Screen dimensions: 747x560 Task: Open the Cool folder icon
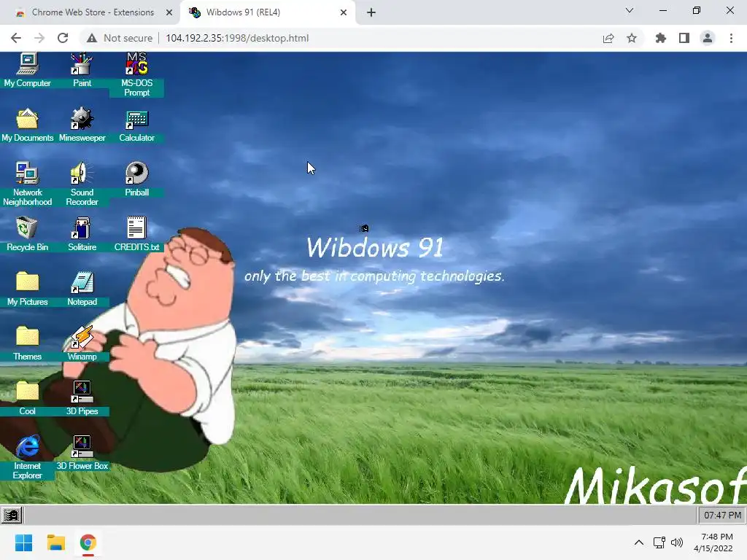click(x=27, y=398)
